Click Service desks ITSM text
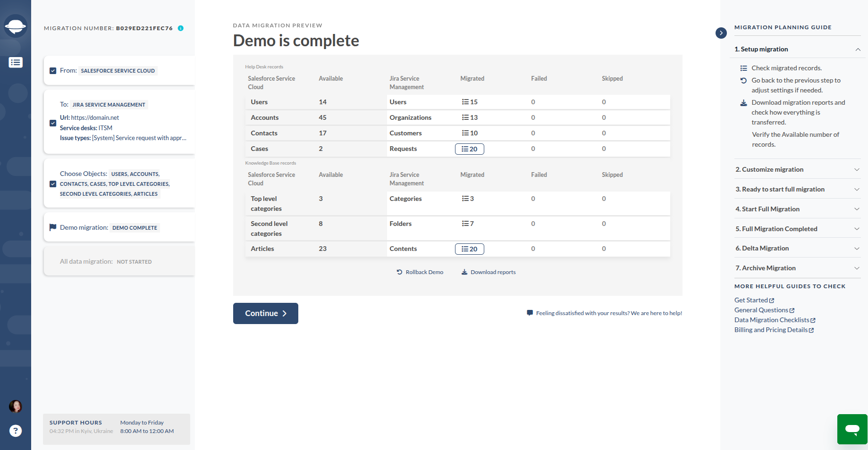 pos(86,128)
